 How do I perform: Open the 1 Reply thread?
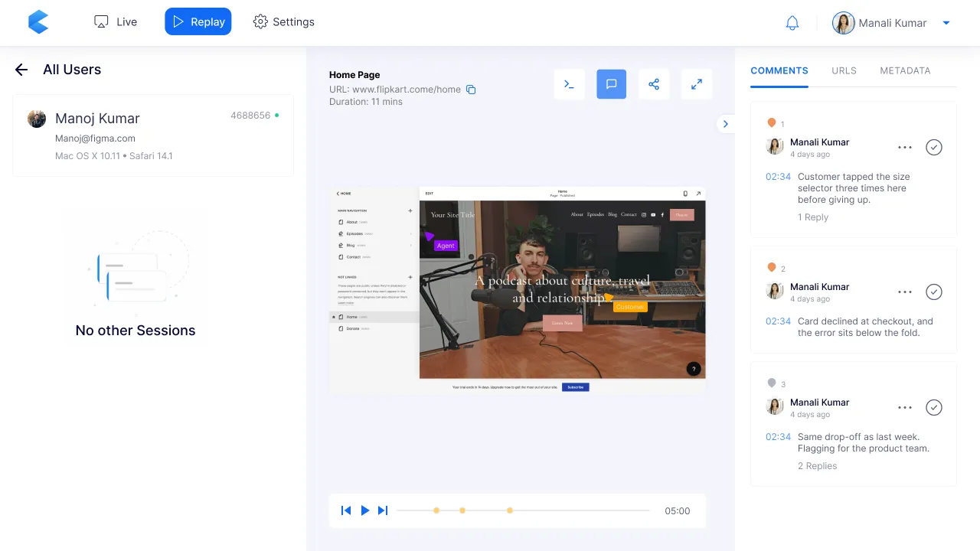813,217
